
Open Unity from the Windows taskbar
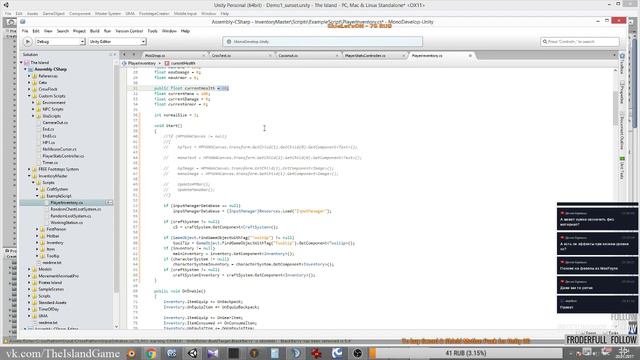[x=193, y=353]
